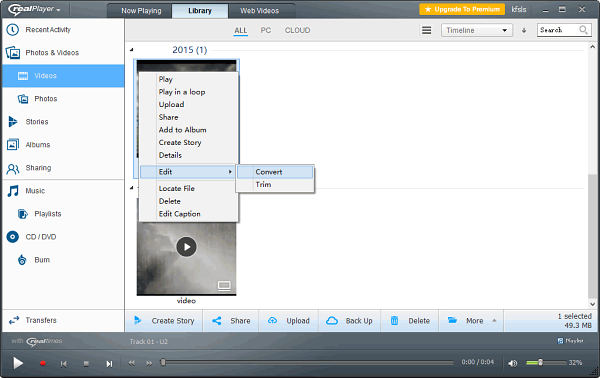Open the Sharing section
This screenshot has height=378, width=600.
tap(63, 168)
